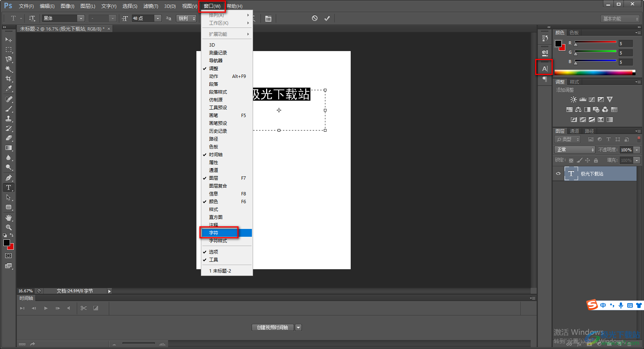The height and width of the screenshot is (349, 644).
Task: Select the Eyedropper tool
Action: click(x=9, y=88)
